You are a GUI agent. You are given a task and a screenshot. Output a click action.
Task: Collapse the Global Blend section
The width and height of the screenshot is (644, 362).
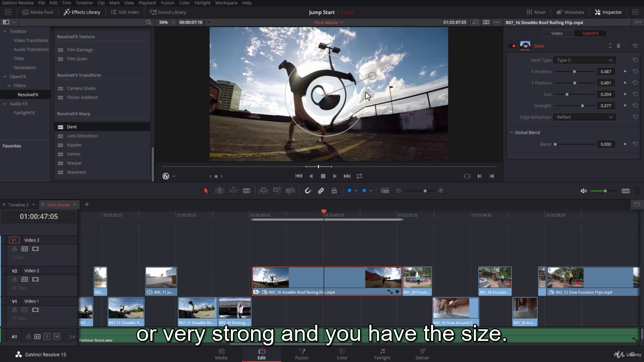click(512, 133)
